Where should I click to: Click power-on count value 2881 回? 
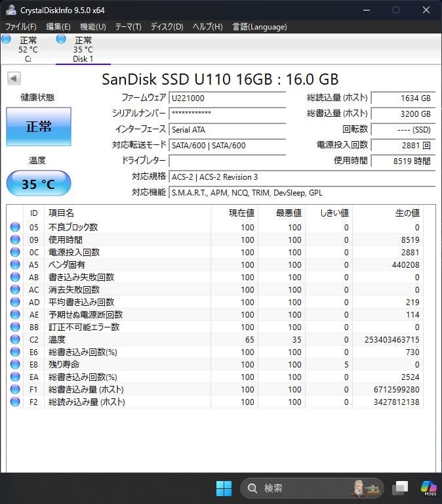tap(403, 145)
